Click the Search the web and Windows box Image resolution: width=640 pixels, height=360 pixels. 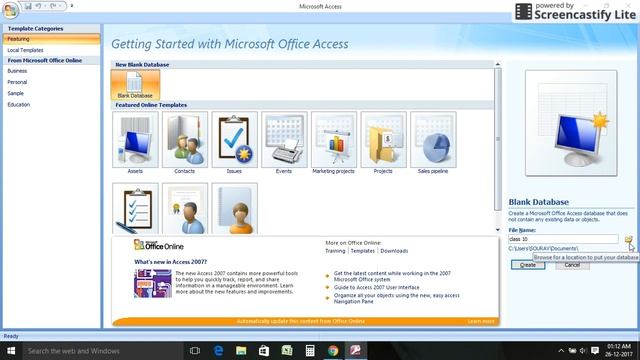tap(103, 351)
